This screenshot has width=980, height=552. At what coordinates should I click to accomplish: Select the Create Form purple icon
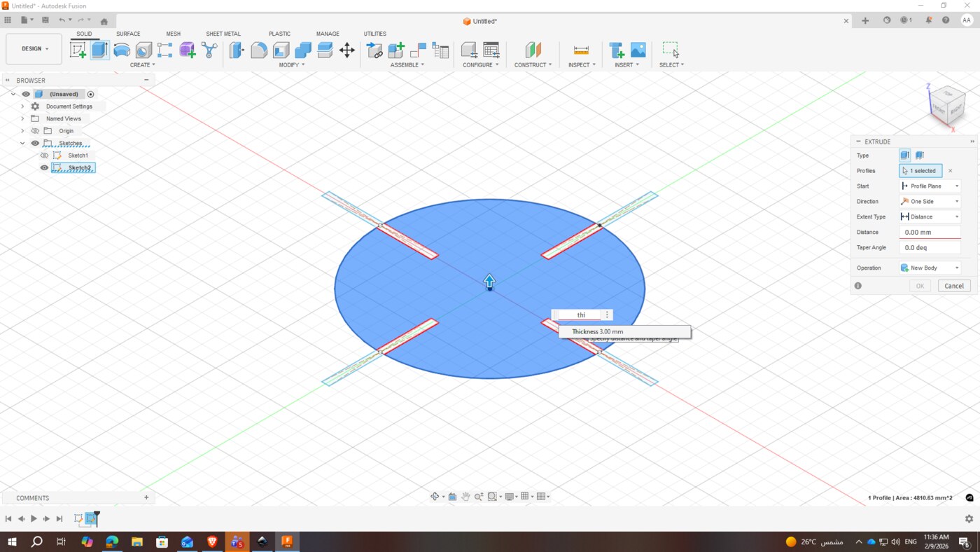point(187,50)
